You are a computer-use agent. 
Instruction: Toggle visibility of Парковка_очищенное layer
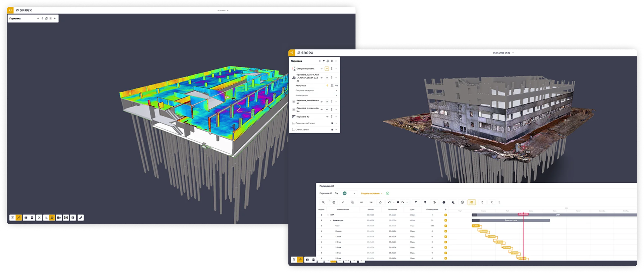(322, 109)
